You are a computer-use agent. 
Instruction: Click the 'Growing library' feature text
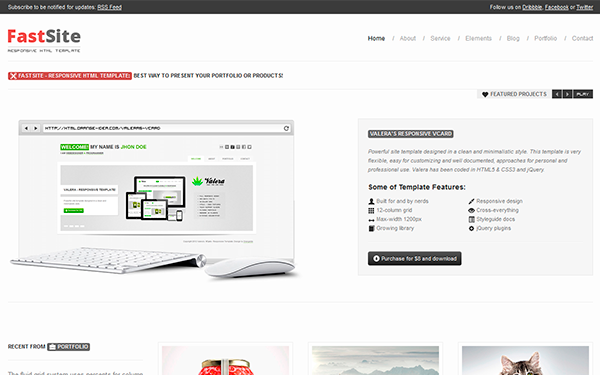click(395, 228)
